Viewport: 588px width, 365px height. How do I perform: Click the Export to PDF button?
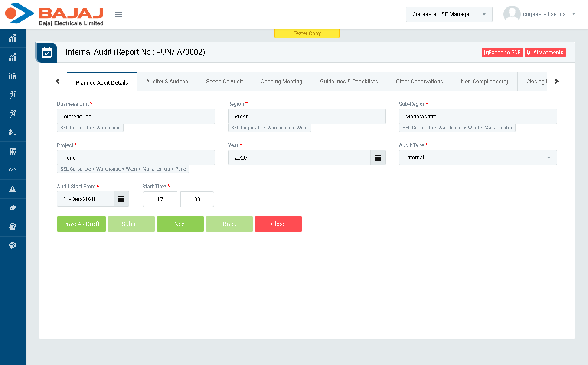tap(502, 53)
